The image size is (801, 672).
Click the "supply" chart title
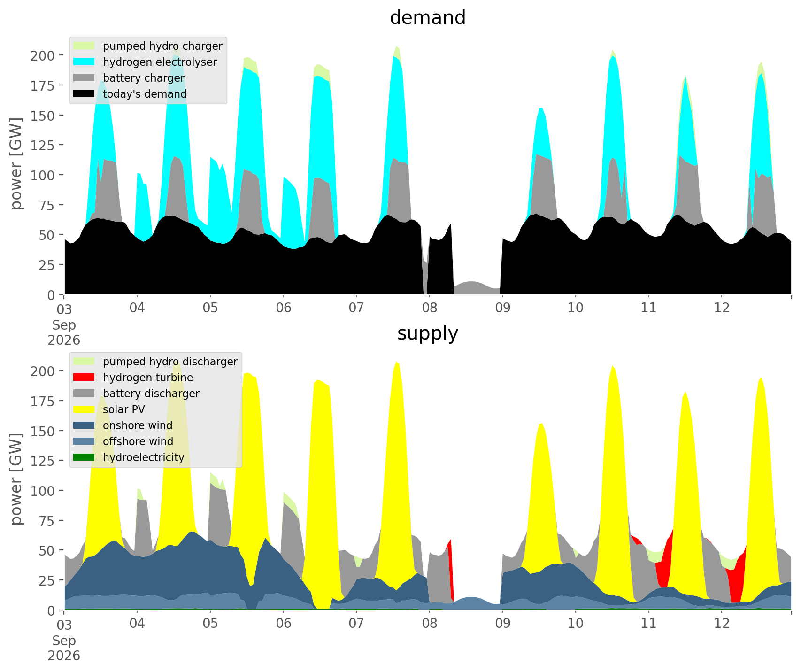click(428, 333)
